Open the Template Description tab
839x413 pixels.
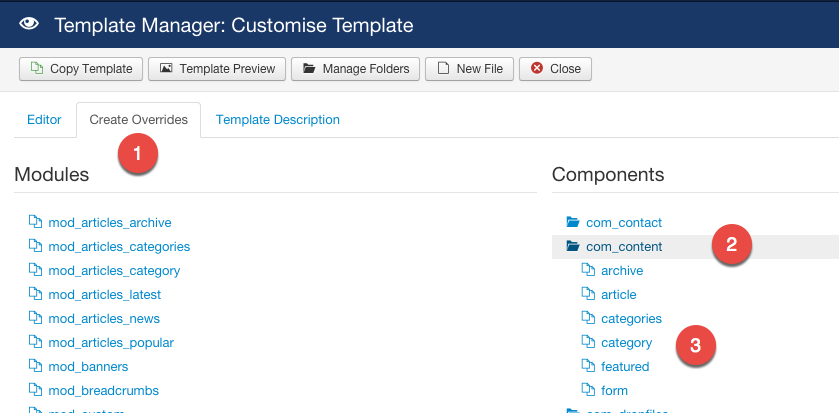point(278,120)
